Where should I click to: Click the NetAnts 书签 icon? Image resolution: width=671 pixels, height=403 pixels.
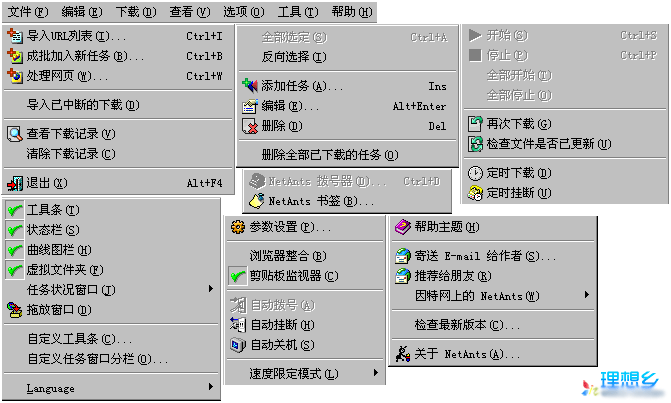(257, 201)
